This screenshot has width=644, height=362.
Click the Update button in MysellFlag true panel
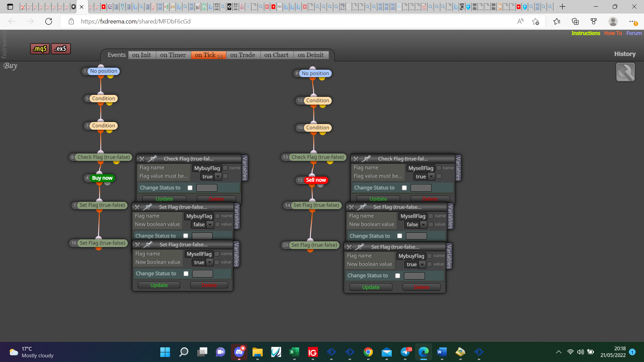[159, 285]
